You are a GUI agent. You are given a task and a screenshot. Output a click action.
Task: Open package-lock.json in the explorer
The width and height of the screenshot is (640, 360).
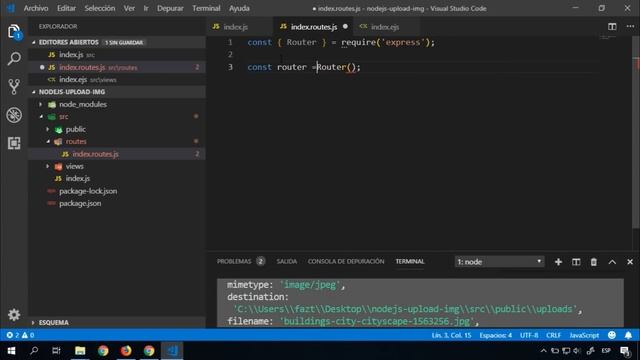pyautogui.click(x=117, y=191)
